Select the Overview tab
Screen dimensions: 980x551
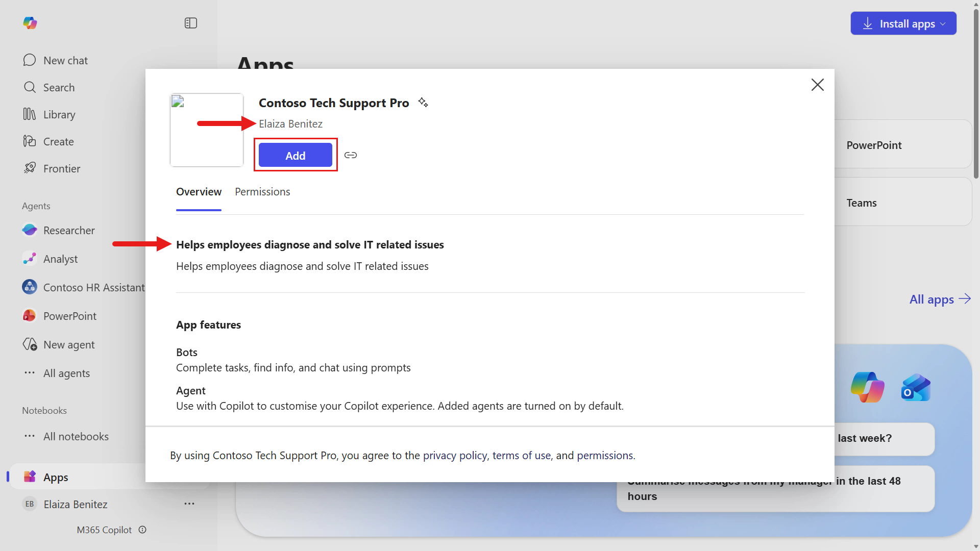(x=199, y=191)
